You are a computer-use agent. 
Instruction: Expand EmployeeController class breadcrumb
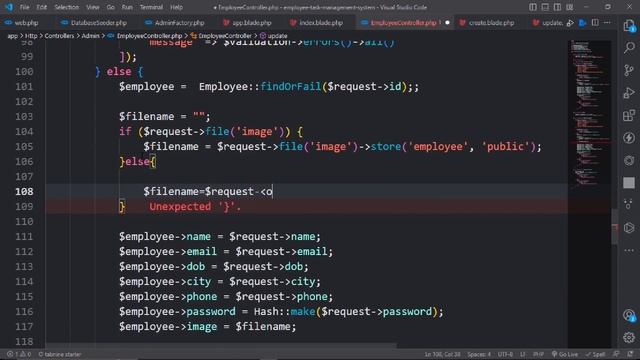tap(221, 36)
